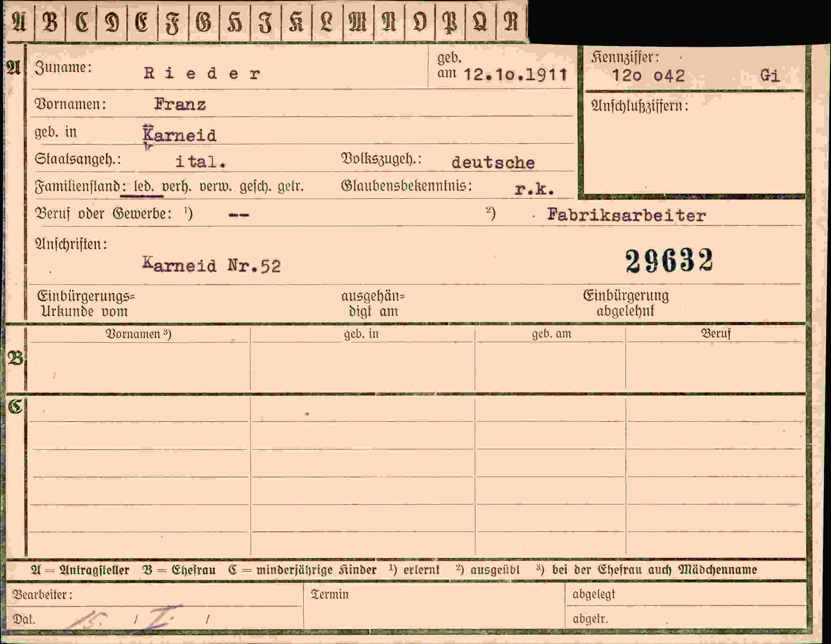Click the occupation 'Fabriksarbeiter'

pos(626,216)
